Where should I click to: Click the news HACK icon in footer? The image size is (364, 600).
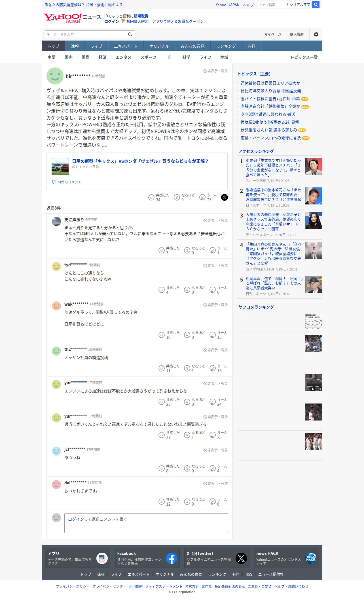[311, 558]
